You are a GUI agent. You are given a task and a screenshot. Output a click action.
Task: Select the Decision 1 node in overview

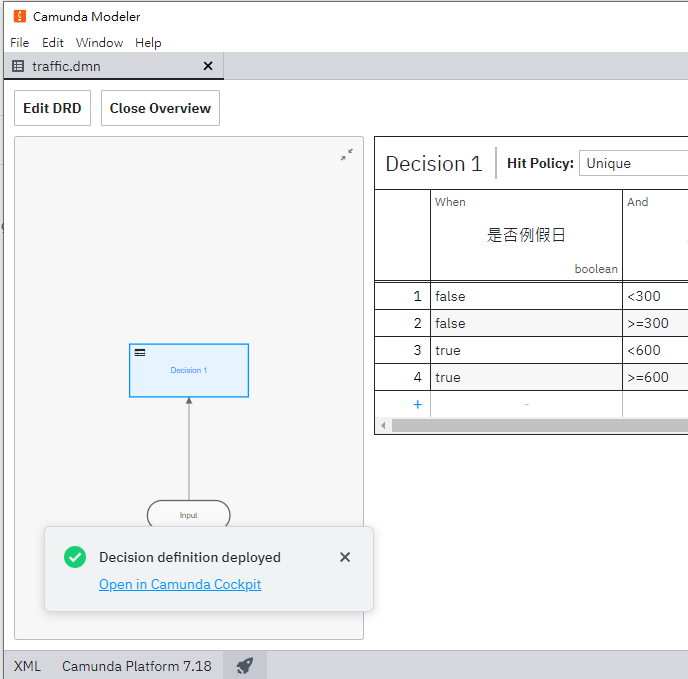pyautogui.click(x=189, y=370)
